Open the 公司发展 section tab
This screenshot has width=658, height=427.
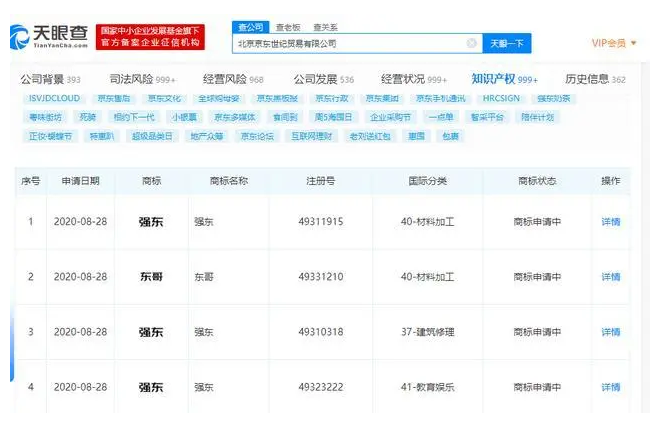coord(324,79)
